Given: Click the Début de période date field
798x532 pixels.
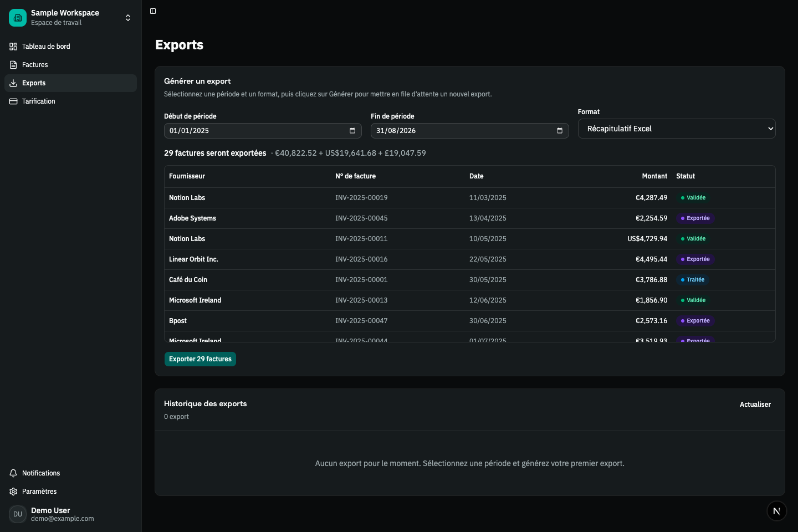Looking at the screenshot, I should click(x=263, y=131).
